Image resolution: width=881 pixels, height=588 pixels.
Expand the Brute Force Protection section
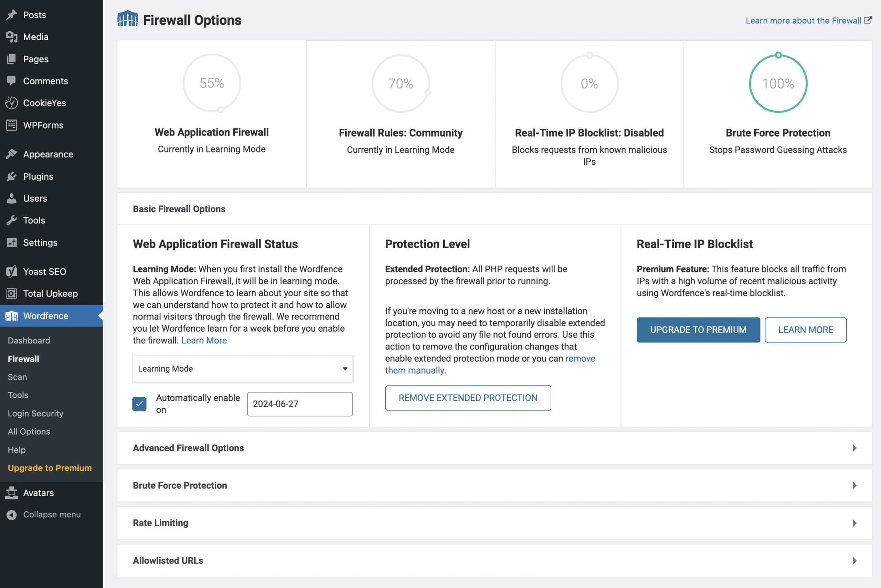click(495, 485)
